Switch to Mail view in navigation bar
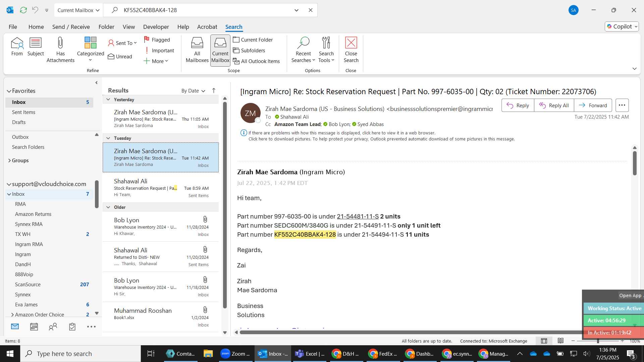Image resolution: width=644 pixels, height=362 pixels. [x=15, y=326]
